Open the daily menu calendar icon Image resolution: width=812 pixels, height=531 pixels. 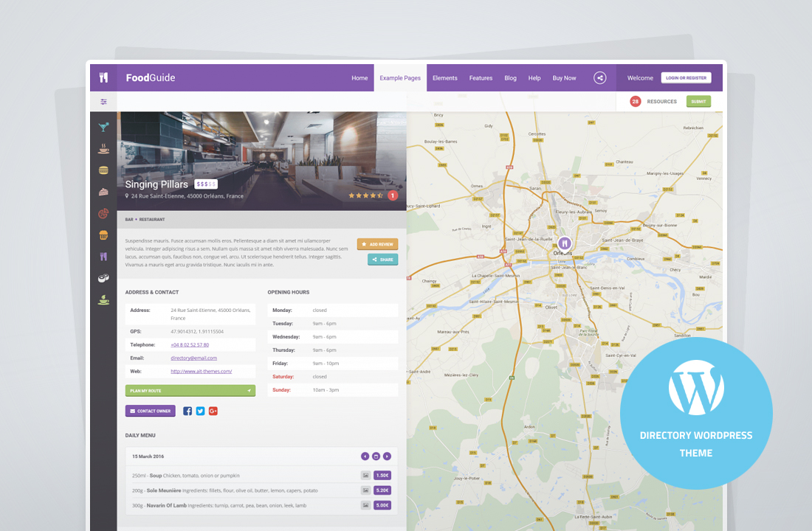pos(376,456)
